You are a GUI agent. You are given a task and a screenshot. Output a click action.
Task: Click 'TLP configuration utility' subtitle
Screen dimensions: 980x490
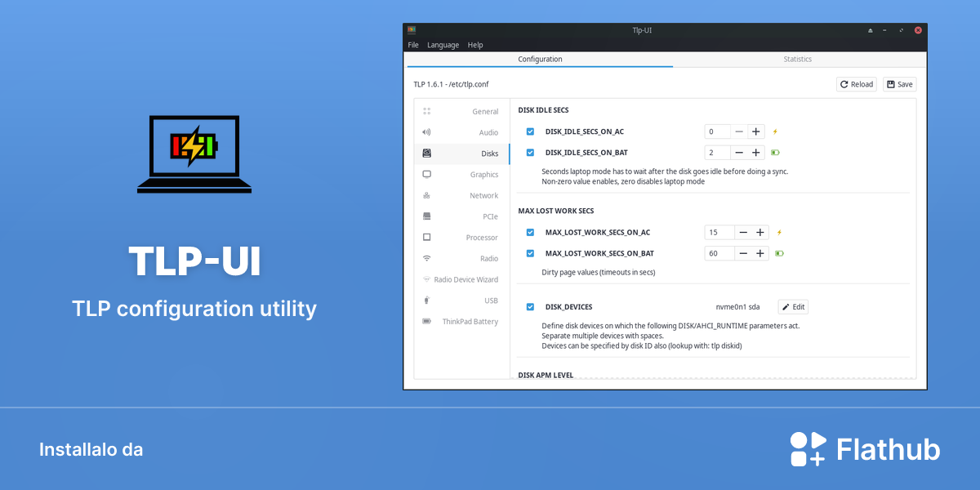click(194, 309)
